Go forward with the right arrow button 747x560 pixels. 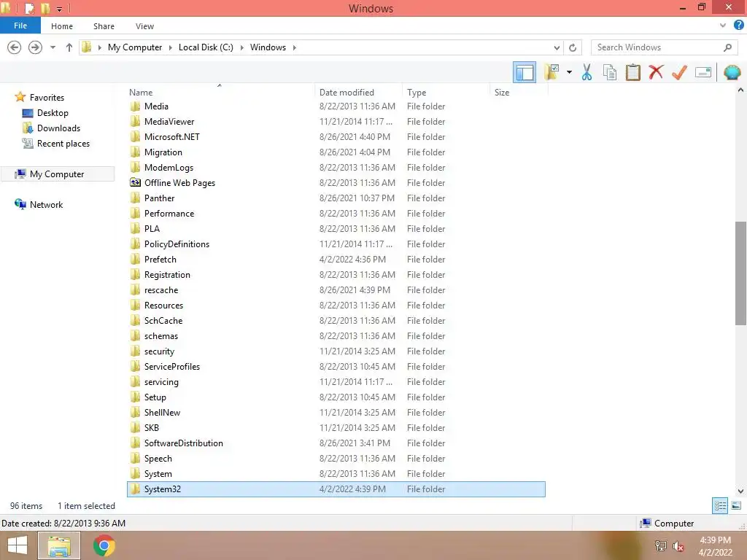[35, 47]
